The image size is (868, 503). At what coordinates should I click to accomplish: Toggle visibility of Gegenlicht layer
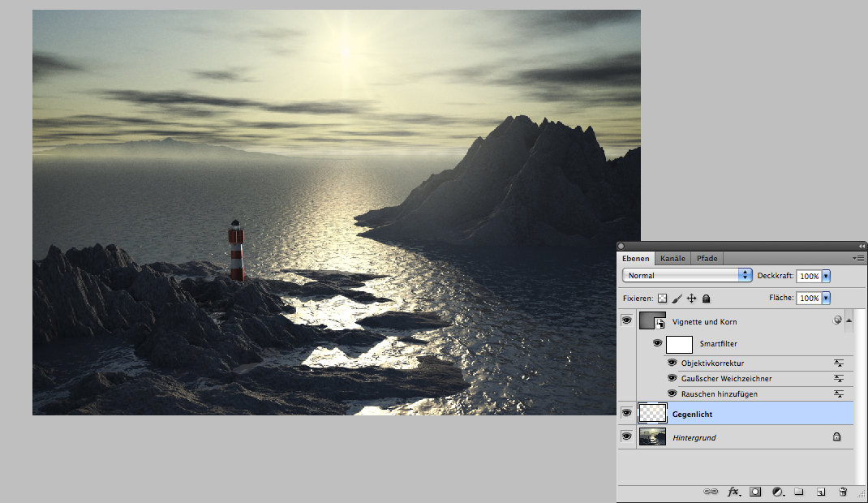(x=627, y=413)
